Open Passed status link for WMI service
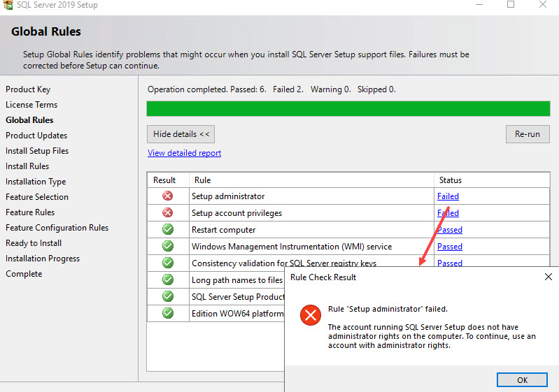 (450, 247)
